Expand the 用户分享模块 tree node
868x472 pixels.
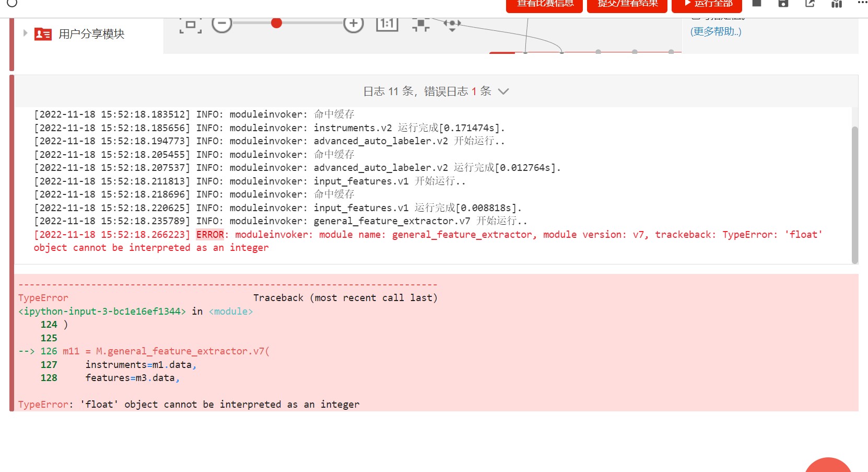coord(25,33)
